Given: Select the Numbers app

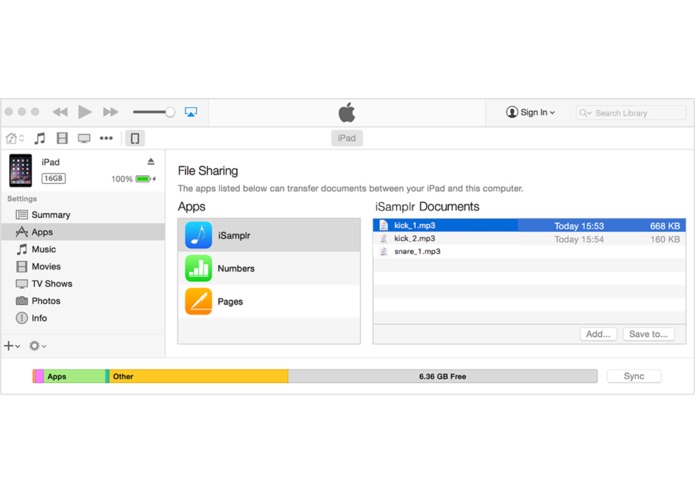Looking at the screenshot, I should [269, 268].
